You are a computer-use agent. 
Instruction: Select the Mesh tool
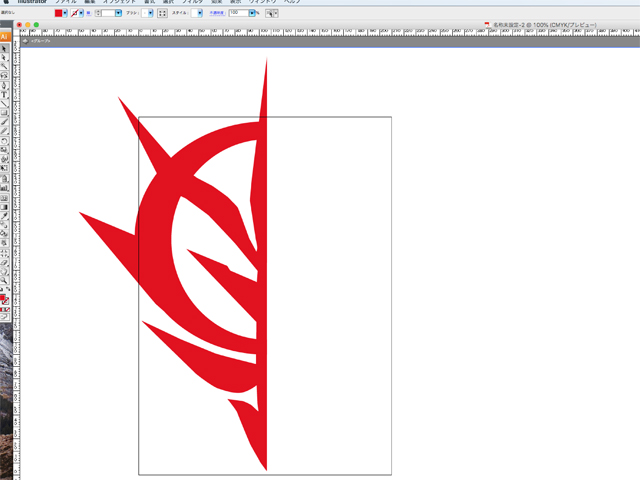[4, 198]
